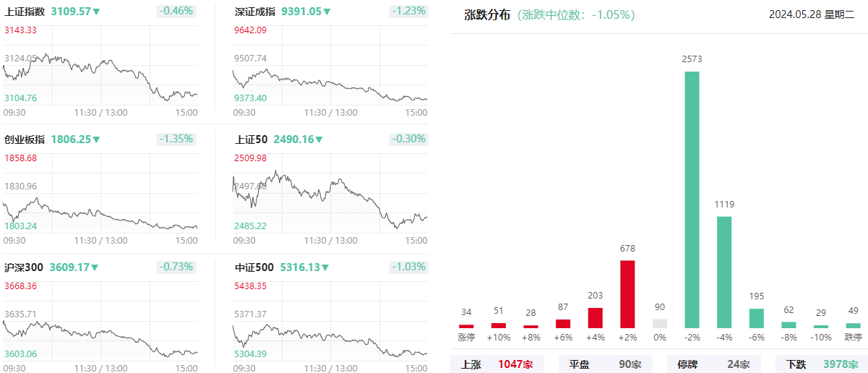Select the 下跌 3978家 summary box
The height and width of the screenshot is (373, 868).
click(x=822, y=364)
